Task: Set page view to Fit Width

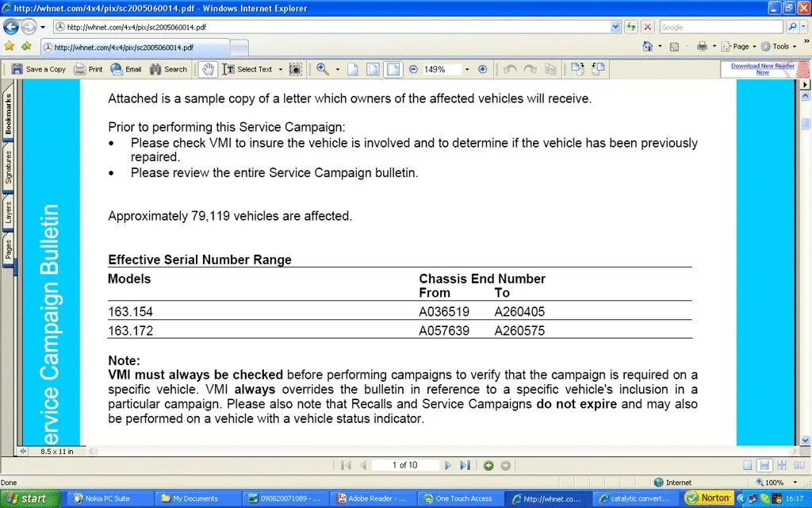Action: click(x=393, y=69)
